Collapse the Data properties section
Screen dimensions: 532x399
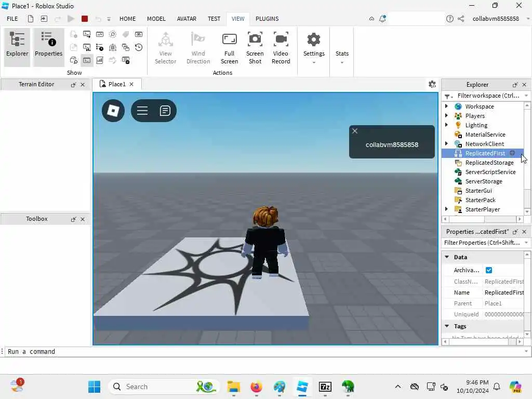447,257
